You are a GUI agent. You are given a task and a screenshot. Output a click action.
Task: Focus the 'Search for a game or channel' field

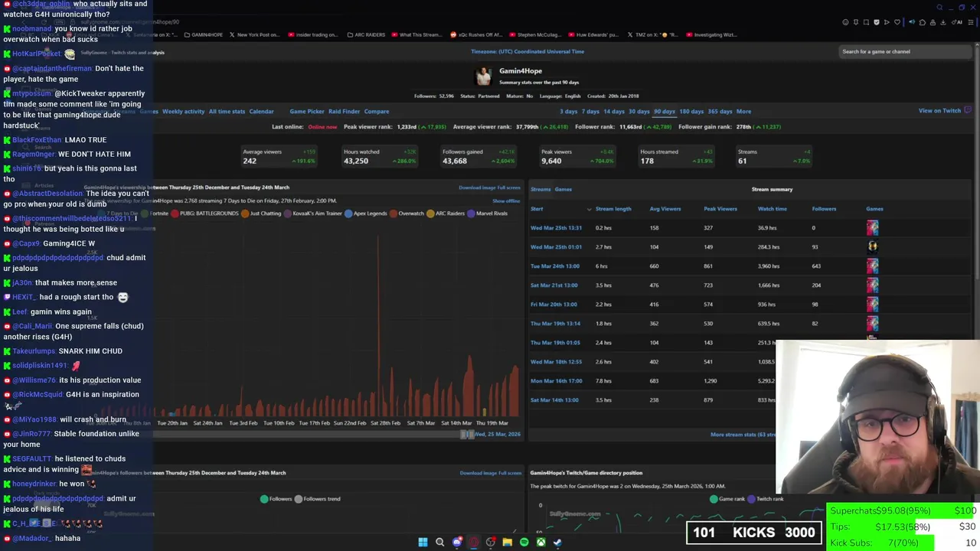pyautogui.click(x=905, y=51)
